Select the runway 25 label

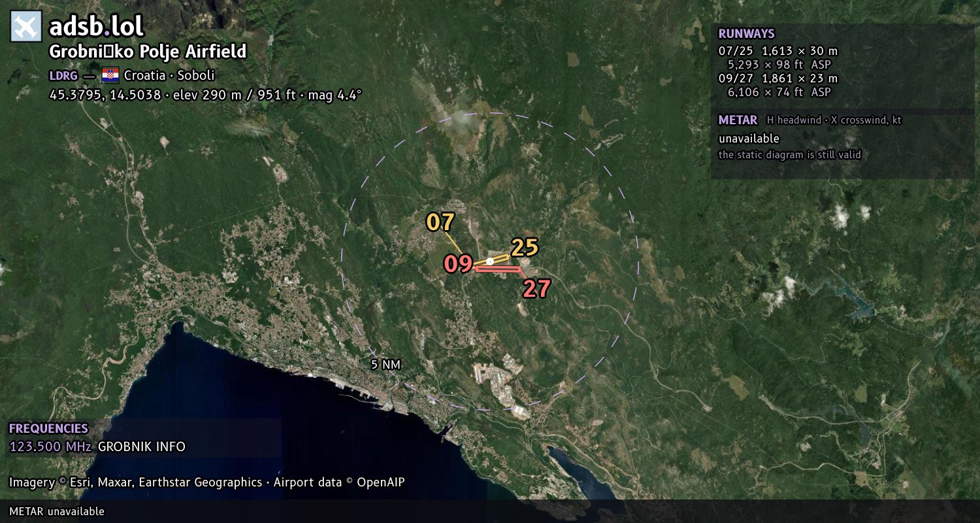pyautogui.click(x=525, y=248)
